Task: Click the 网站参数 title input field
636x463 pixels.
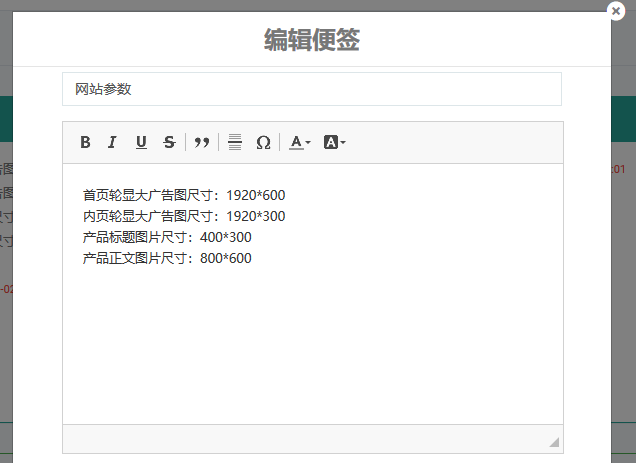Action: click(x=312, y=89)
